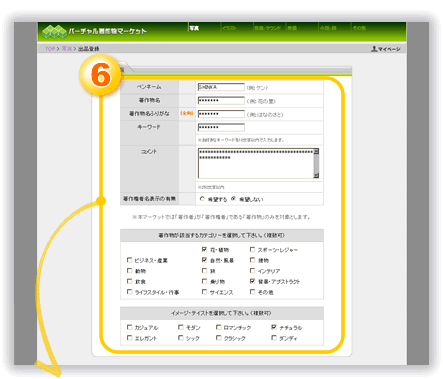Check the モダン taste checkbox
This screenshot has height=379, width=443.
(x=181, y=327)
